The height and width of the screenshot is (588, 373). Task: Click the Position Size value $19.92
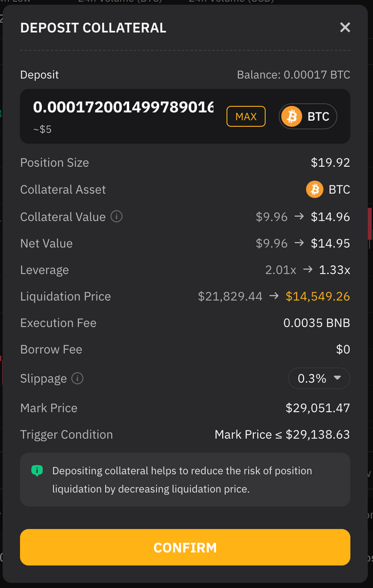(x=330, y=163)
